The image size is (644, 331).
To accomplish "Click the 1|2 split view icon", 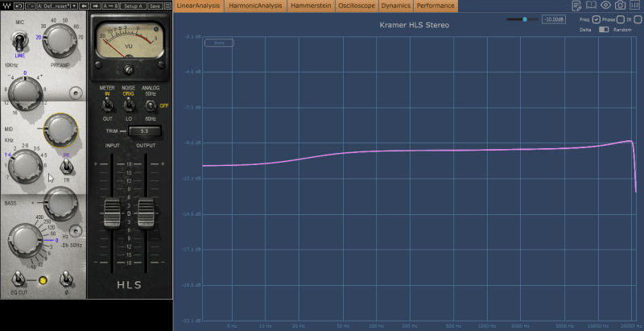I will tap(634, 6).
